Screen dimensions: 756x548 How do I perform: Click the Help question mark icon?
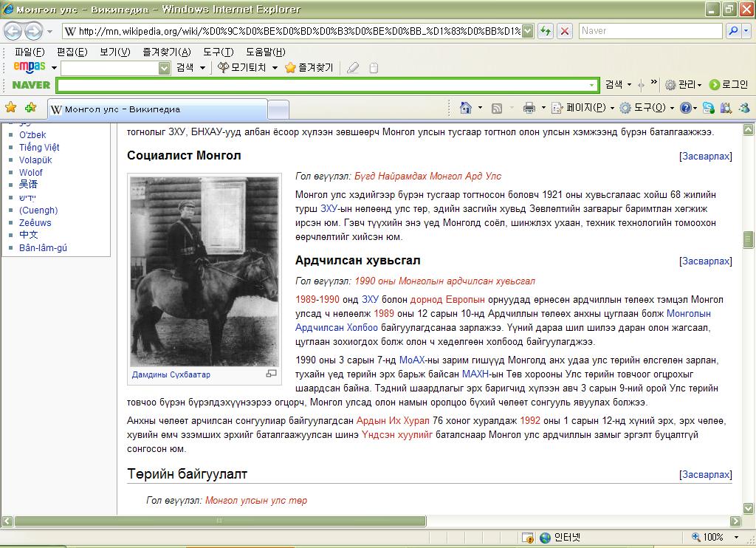click(685, 108)
